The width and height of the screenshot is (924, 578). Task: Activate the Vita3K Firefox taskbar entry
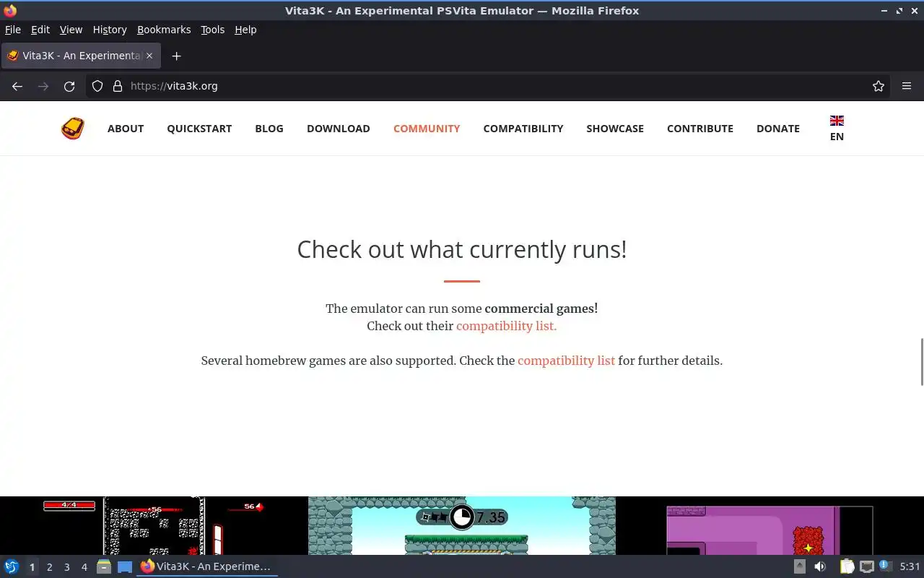(x=207, y=567)
